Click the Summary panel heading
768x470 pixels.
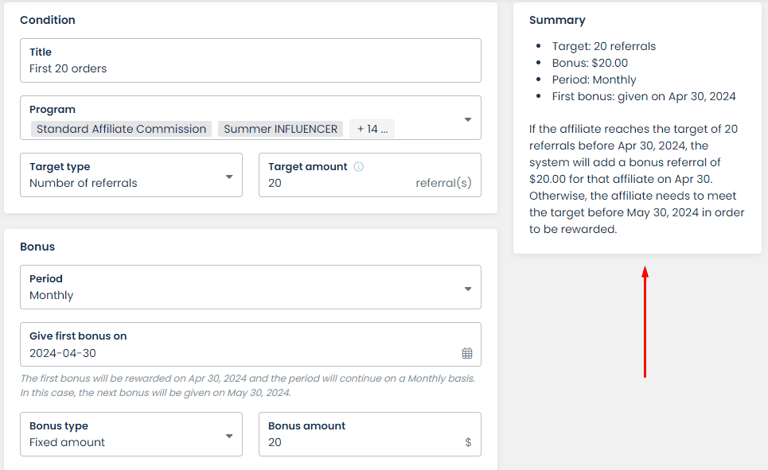(557, 20)
